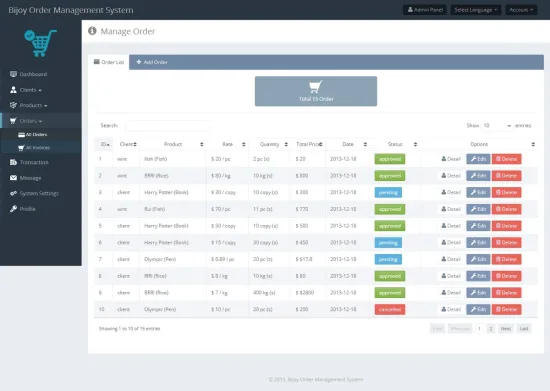Click pending status of order 6

click(388, 243)
